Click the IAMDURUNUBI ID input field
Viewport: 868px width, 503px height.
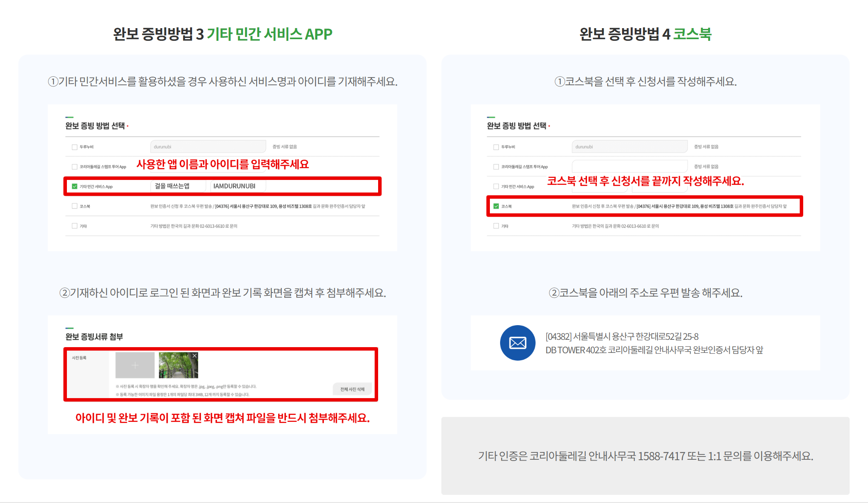click(x=238, y=186)
